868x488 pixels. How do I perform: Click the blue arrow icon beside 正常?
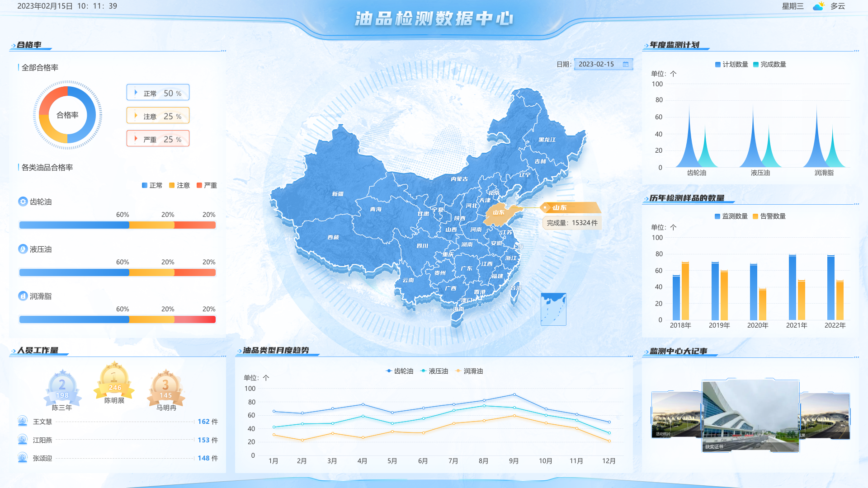135,92
